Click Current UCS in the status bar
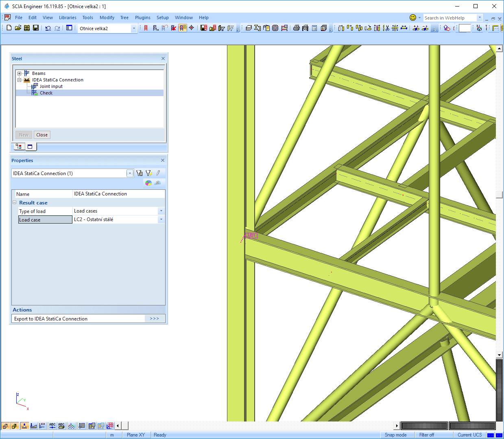 pos(469,435)
